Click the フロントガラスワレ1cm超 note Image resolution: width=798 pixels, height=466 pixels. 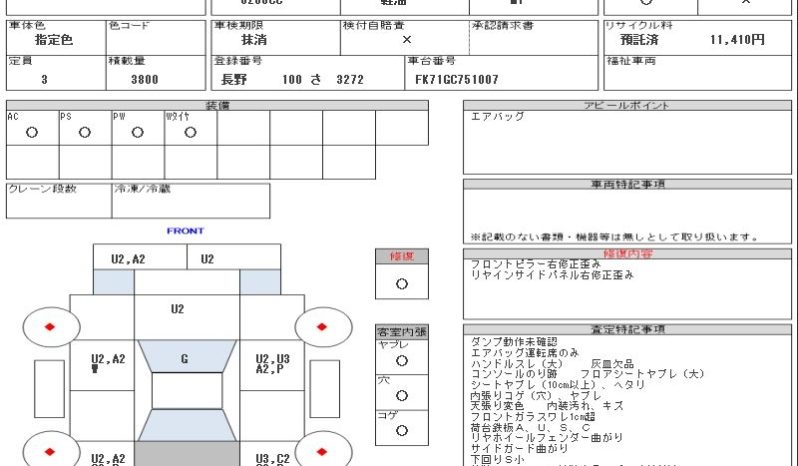click(532, 417)
